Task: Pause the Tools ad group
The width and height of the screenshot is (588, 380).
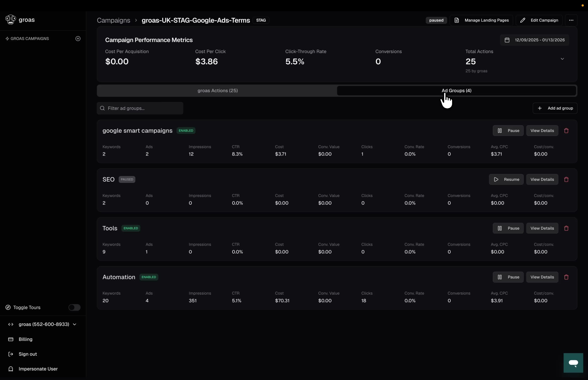Action: click(508, 228)
